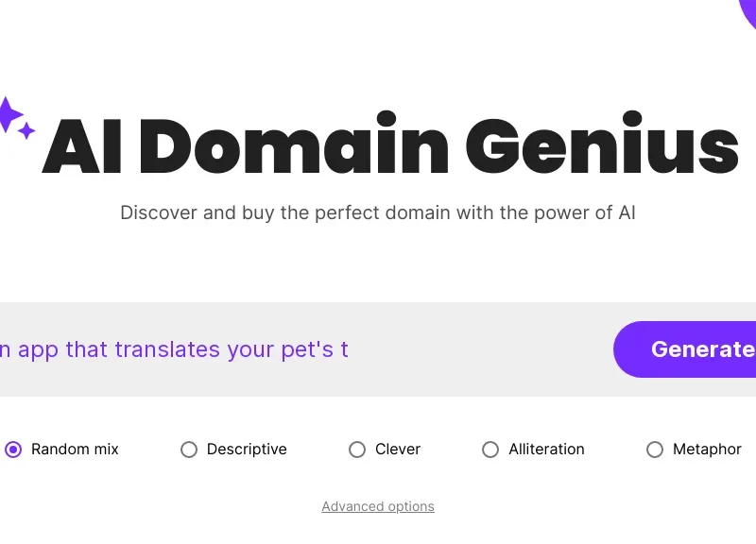This screenshot has height=544, width=756.
Task: Click the Descriptive label text
Action: tap(247, 450)
